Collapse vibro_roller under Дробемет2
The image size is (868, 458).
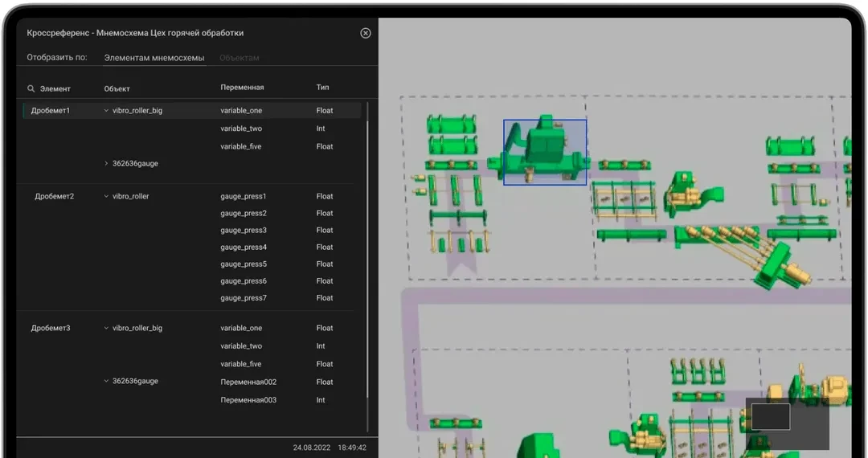click(106, 196)
